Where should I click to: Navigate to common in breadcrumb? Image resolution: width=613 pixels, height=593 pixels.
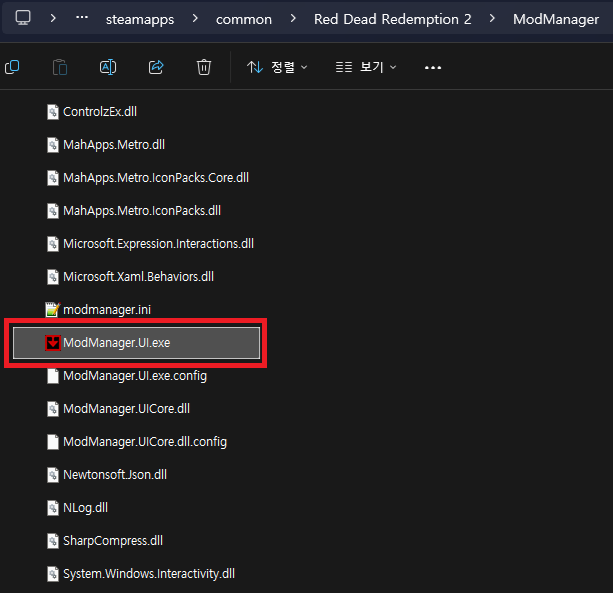244,19
